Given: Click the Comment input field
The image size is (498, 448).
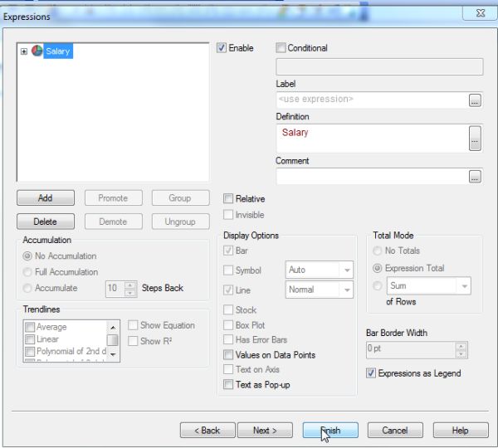Looking at the screenshot, I should pos(372,176).
